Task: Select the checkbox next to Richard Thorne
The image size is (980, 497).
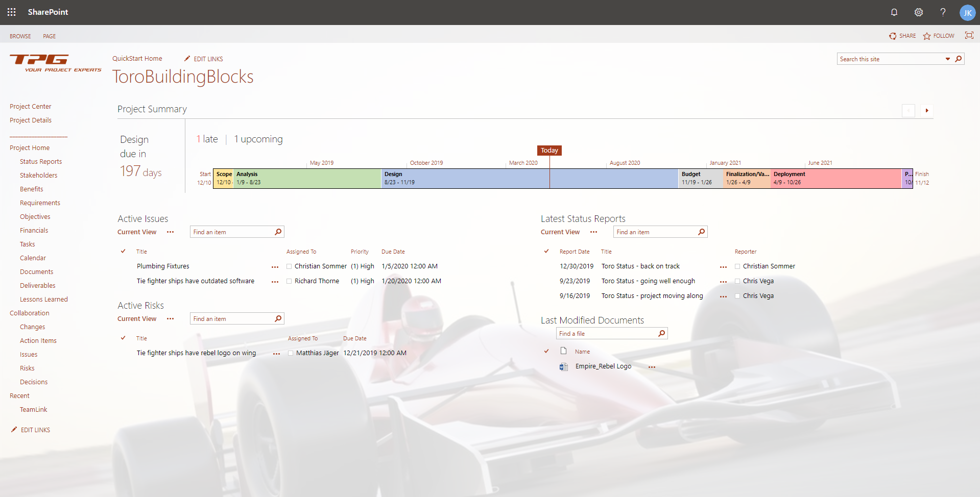Action: coord(290,281)
